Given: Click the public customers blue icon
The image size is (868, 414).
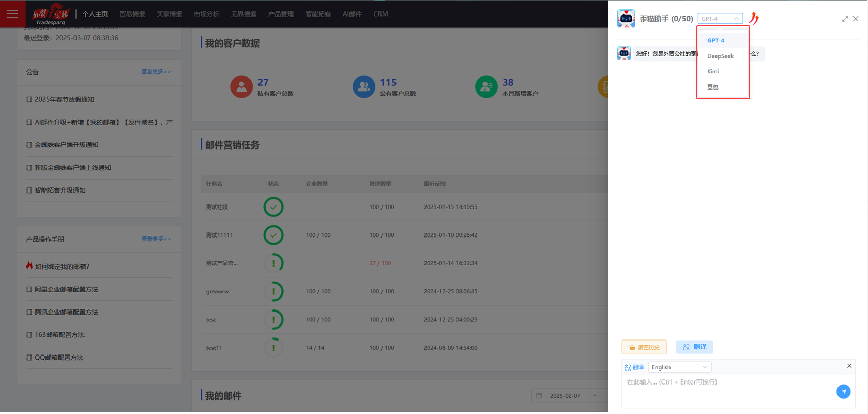Looking at the screenshot, I should click(363, 87).
